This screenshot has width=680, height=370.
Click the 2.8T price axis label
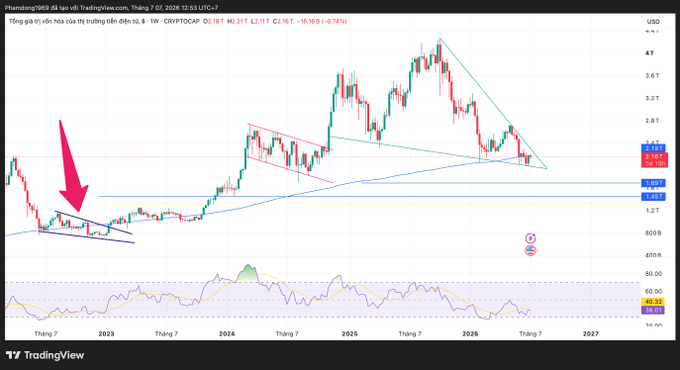point(652,121)
